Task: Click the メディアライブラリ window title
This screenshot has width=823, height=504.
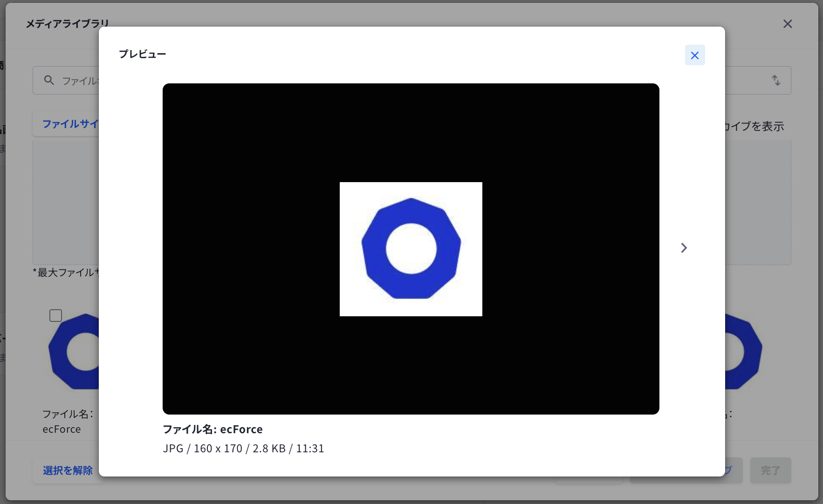Action: (x=67, y=24)
